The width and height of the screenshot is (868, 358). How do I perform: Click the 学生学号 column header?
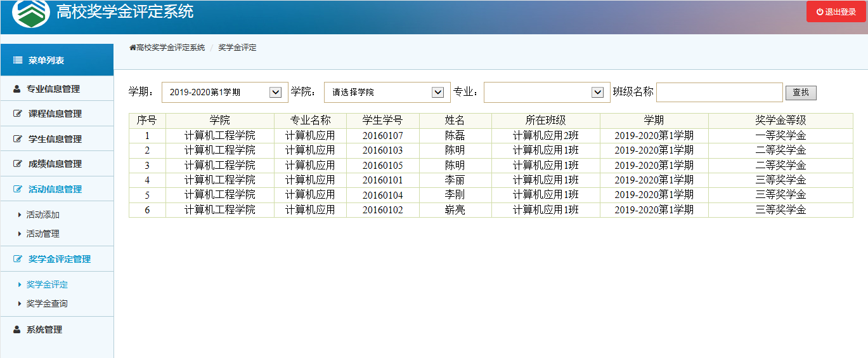(x=382, y=121)
